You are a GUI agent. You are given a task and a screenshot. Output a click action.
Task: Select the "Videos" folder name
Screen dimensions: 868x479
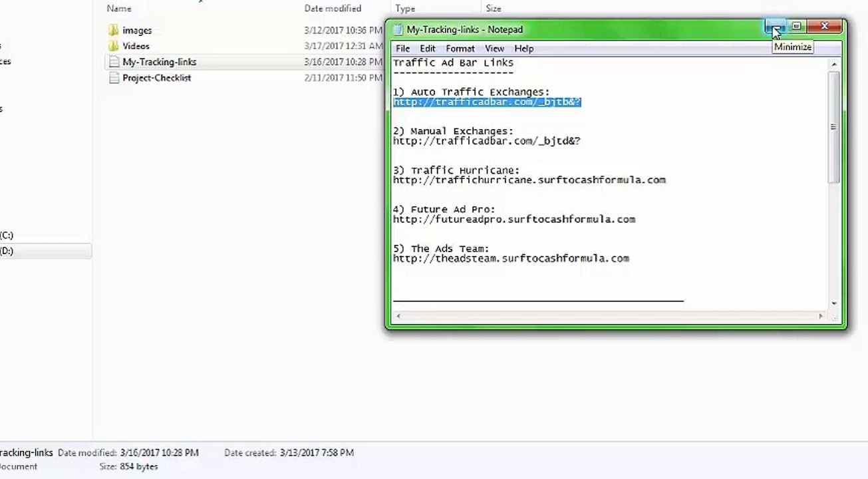pyautogui.click(x=136, y=47)
